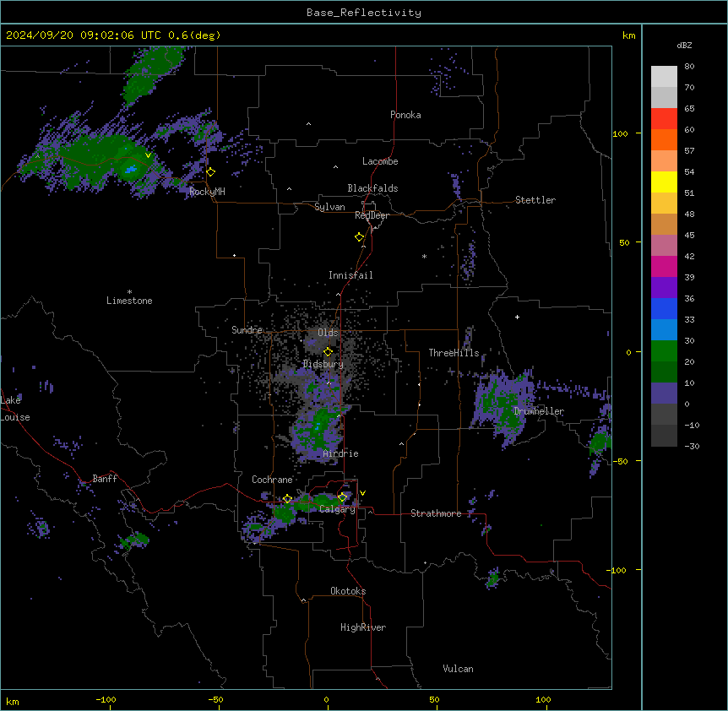Click the km unit label at bottom left
This screenshot has height=711, width=728.
[13, 701]
